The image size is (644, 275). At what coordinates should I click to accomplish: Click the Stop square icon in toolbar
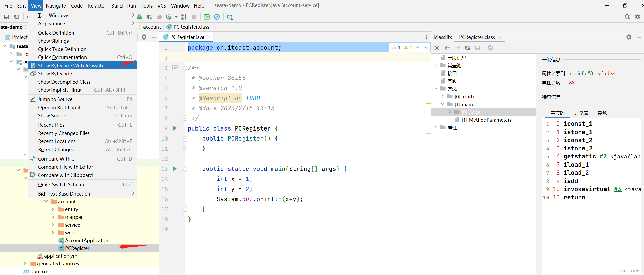194,17
